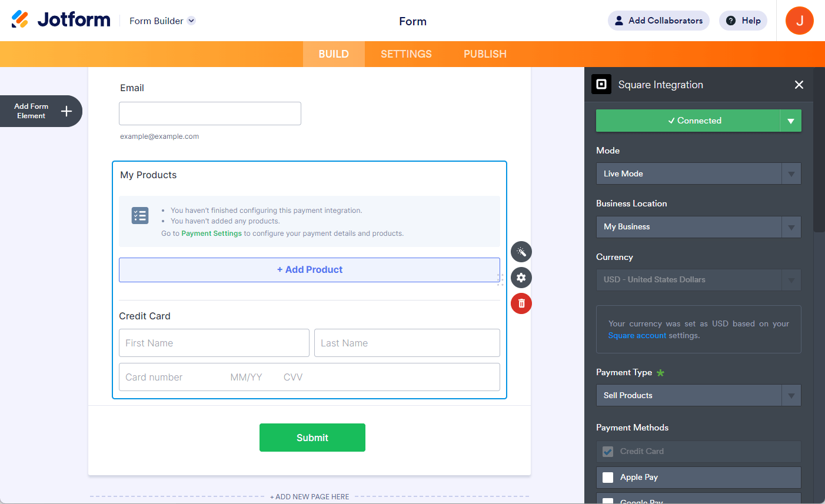The width and height of the screenshot is (825, 504).
Task: Expand the Form Builder dropdown
Action: point(191,21)
